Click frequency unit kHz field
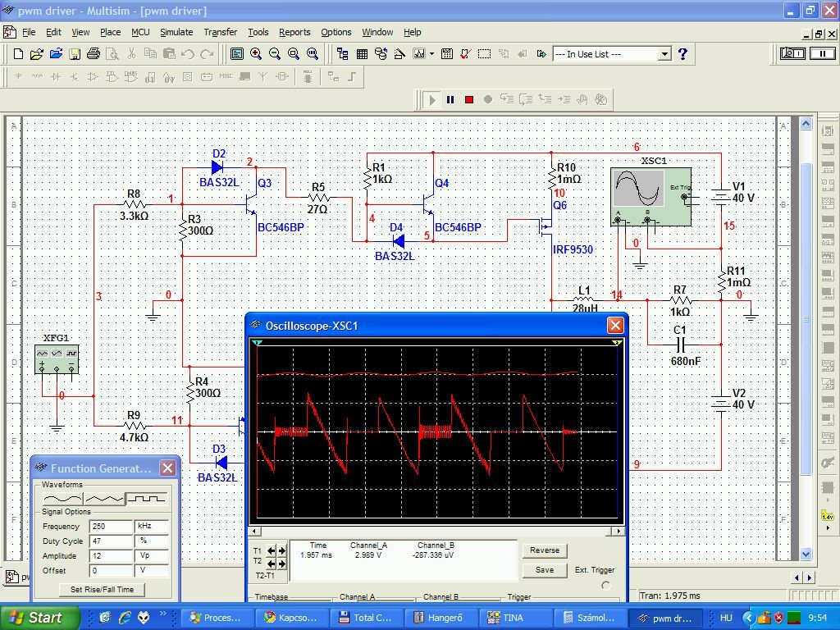The width and height of the screenshot is (840, 630). click(152, 527)
